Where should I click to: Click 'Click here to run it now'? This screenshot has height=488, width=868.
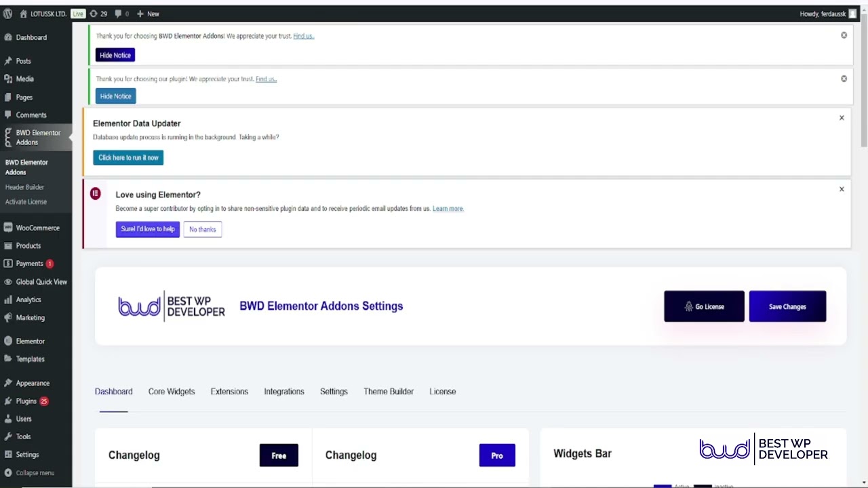pos(128,157)
